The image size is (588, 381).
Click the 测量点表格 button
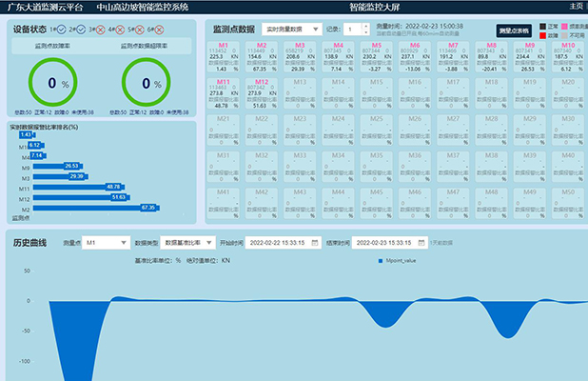(515, 30)
